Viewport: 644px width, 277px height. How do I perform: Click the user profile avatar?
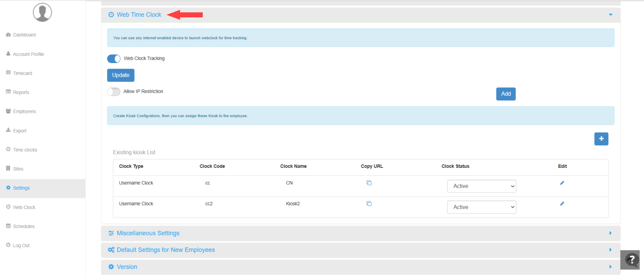[42, 13]
